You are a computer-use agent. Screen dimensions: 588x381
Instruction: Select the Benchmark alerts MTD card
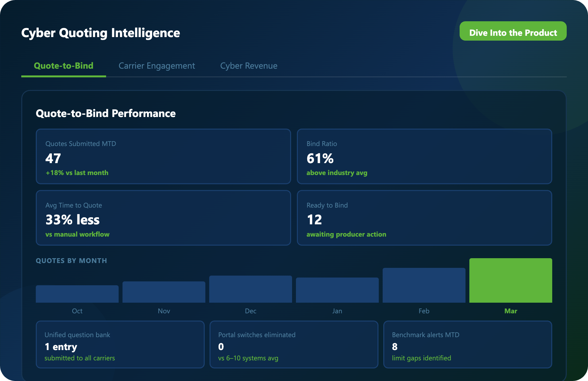(467, 344)
